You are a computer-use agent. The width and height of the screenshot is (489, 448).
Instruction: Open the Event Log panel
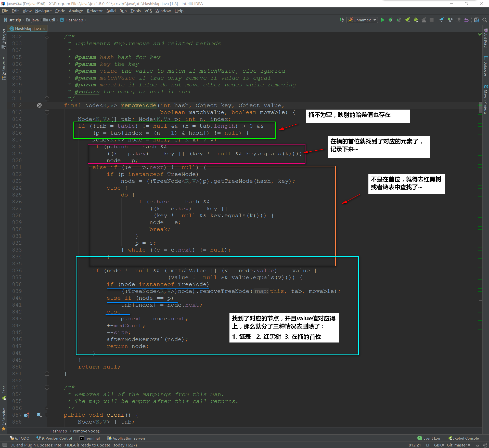tap(429, 438)
